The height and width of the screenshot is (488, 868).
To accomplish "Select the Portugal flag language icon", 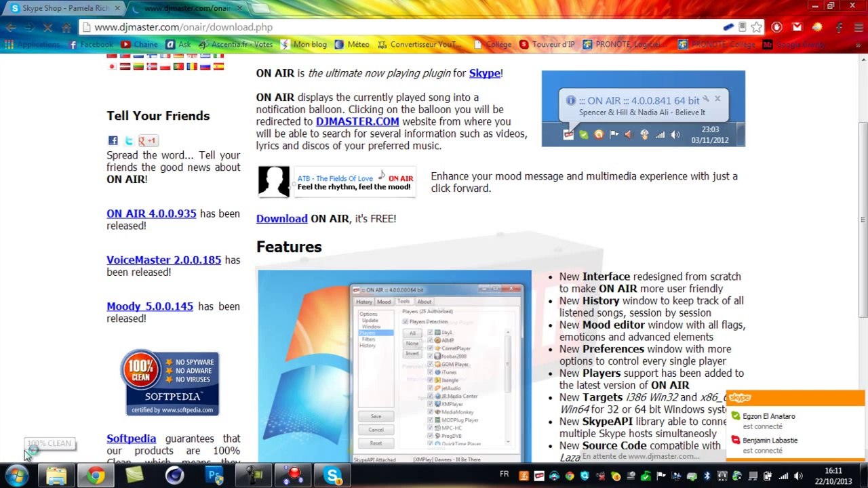I will pos(178,66).
